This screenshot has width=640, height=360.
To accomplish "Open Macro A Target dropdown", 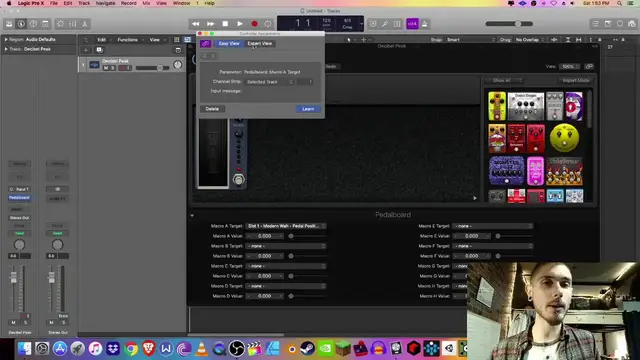I will [x=285, y=226].
